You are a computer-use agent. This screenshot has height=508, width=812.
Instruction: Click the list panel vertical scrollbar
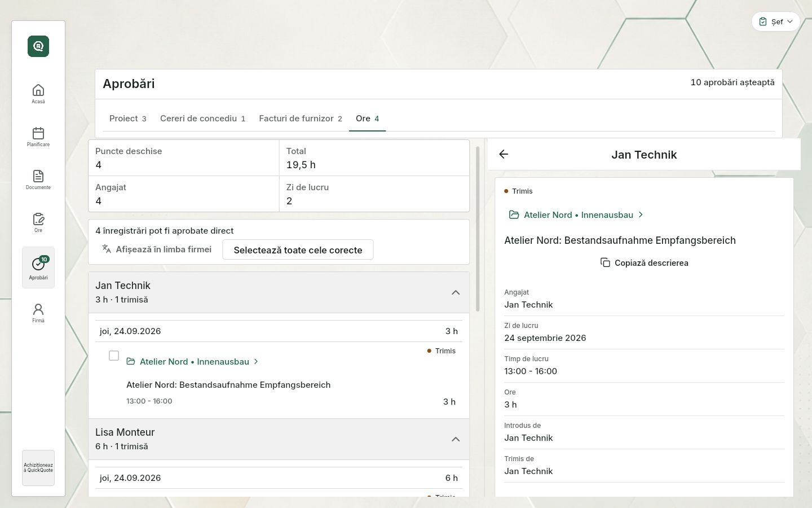(478, 229)
